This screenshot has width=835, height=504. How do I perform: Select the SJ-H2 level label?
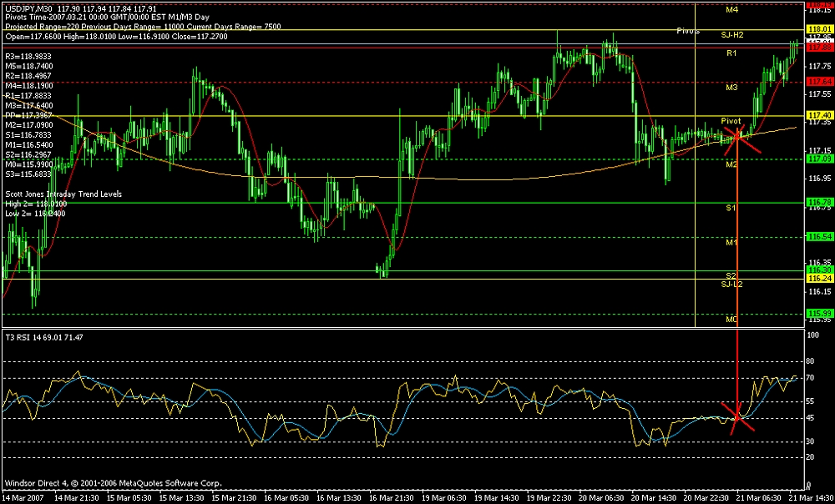click(732, 36)
